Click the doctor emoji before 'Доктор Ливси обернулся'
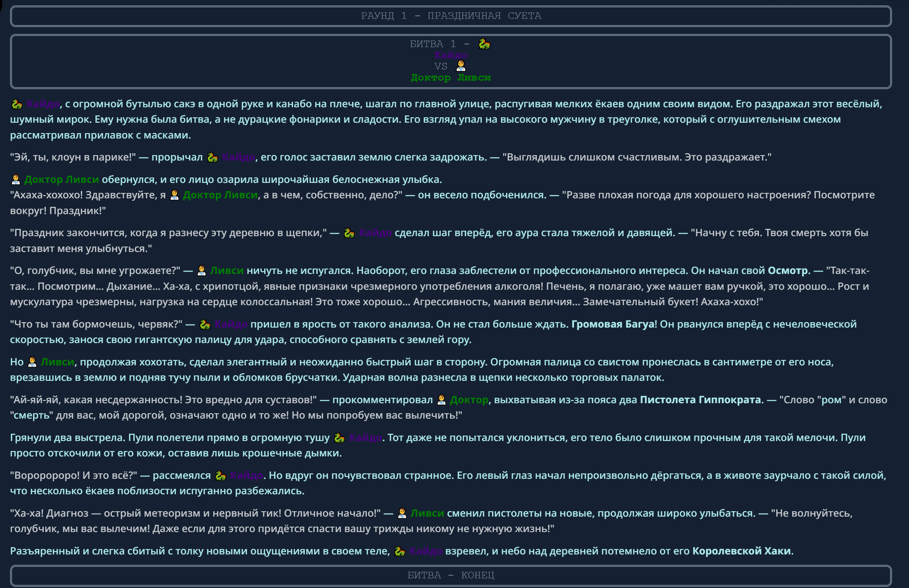Screen dimensions: 909x588 tap(16, 180)
